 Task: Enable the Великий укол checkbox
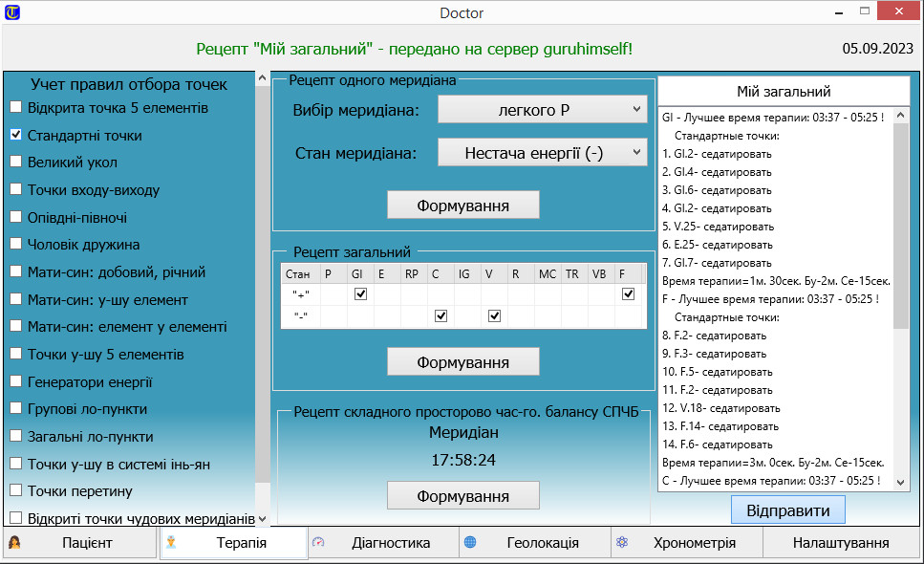pos(15,163)
